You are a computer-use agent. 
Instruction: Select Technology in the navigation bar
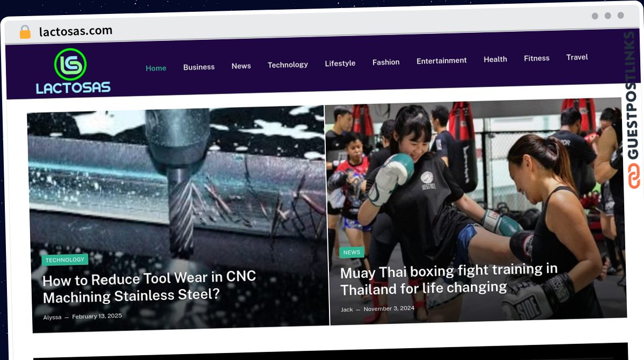tap(288, 64)
